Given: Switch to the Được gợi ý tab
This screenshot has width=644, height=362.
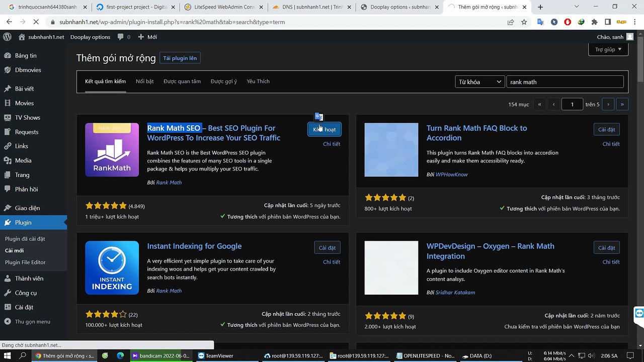Looking at the screenshot, I should point(224,81).
